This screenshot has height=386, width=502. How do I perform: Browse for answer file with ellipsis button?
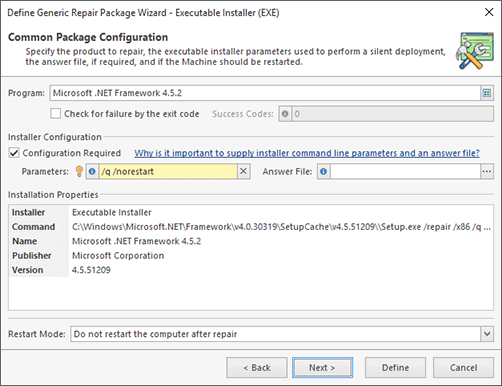(x=487, y=171)
